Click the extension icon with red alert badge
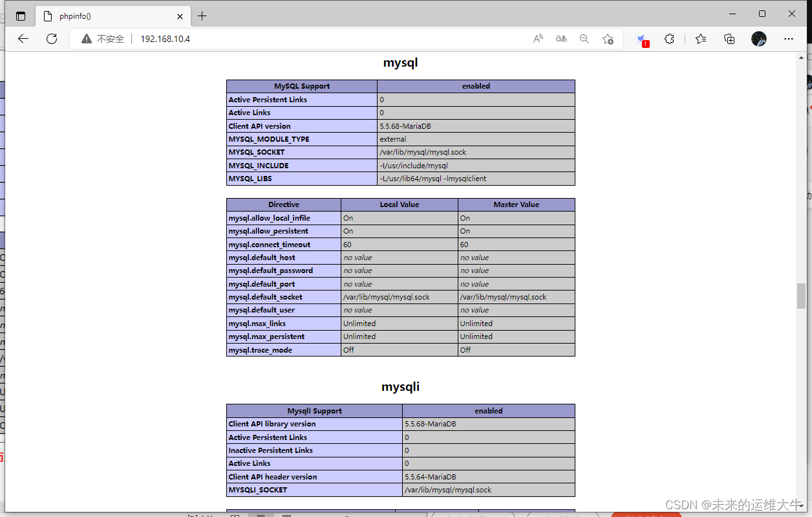The height and width of the screenshot is (517, 812). (x=642, y=39)
